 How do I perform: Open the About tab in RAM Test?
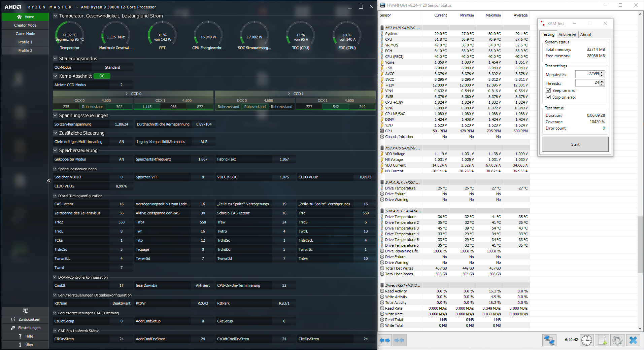[586, 35]
